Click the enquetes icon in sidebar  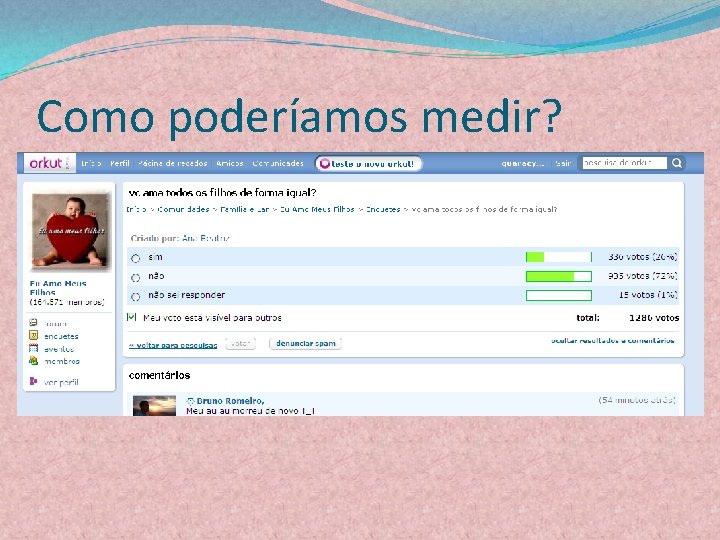point(34,335)
